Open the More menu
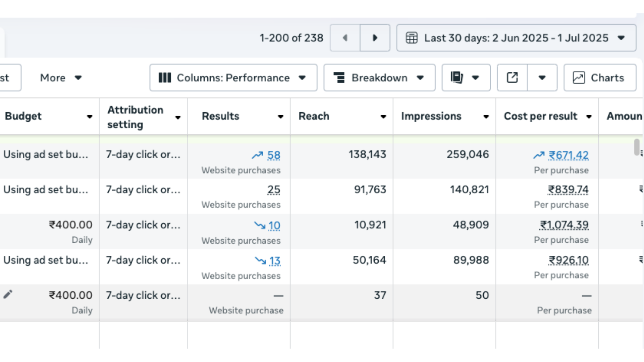This screenshot has height=362, width=644. (60, 78)
